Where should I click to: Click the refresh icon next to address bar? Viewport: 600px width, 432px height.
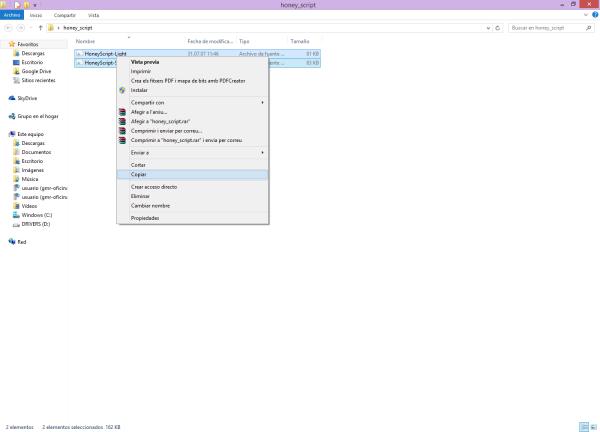498,28
